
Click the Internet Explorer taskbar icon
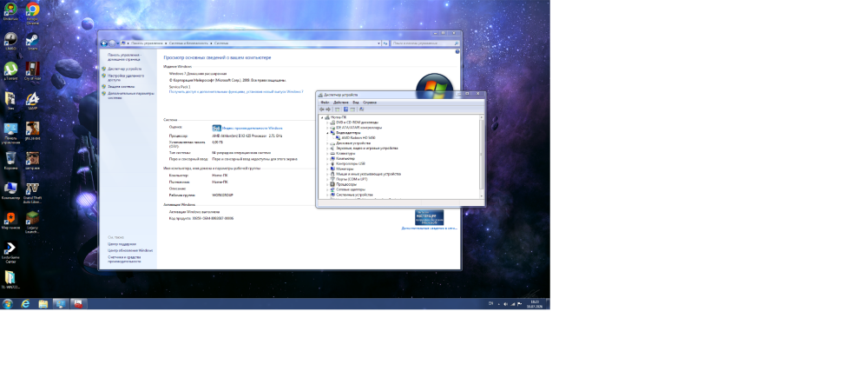(x=25, y=303)
